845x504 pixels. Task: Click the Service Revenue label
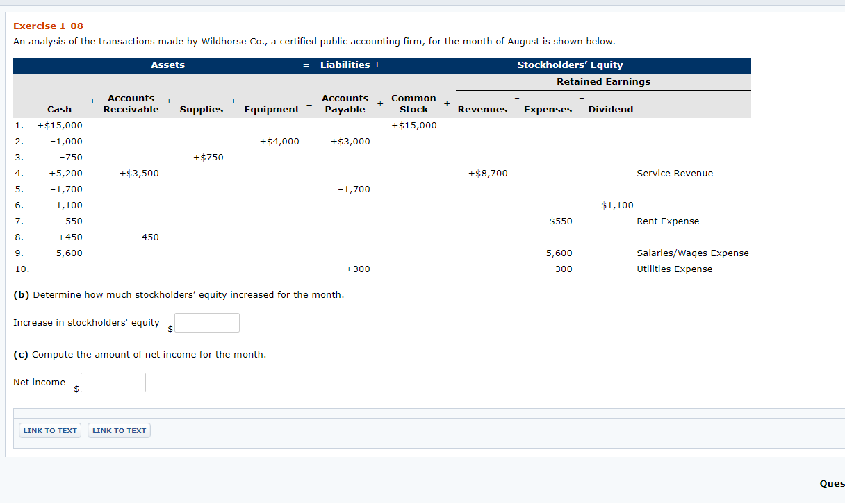[675, 174]
